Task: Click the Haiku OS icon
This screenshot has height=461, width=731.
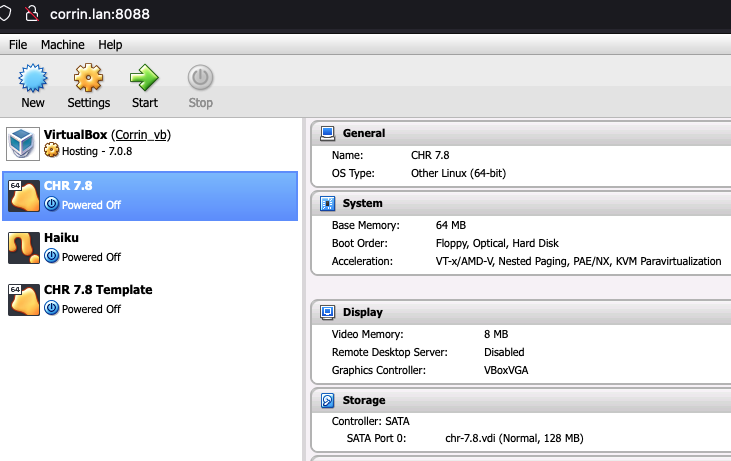Action: 24,248
